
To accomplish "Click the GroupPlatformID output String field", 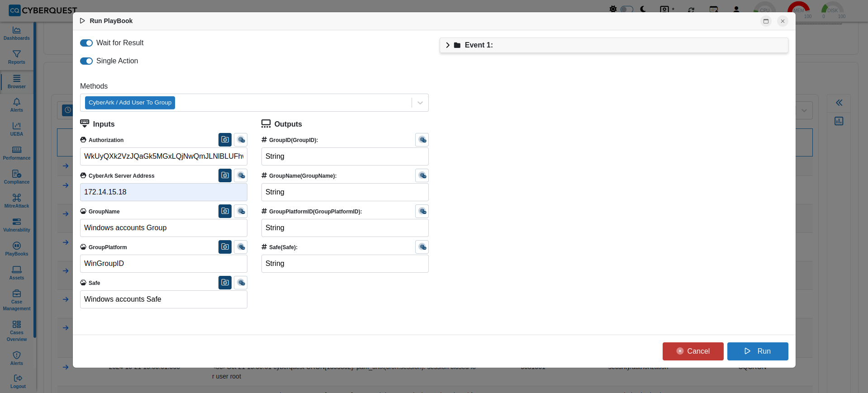I will click(345, 228).
